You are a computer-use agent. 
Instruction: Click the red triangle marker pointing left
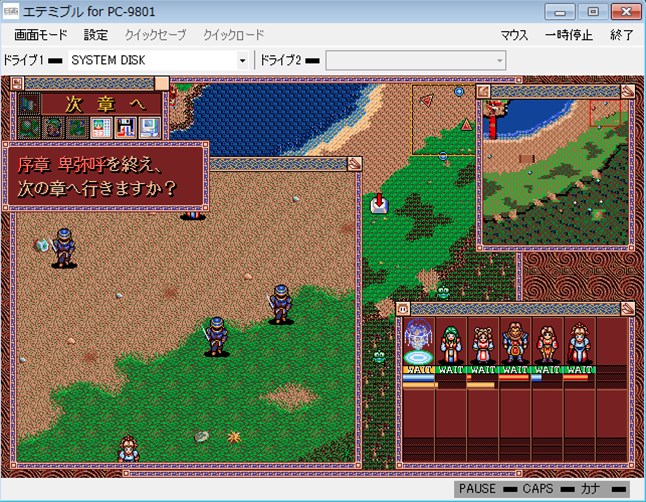coord(427,100)
